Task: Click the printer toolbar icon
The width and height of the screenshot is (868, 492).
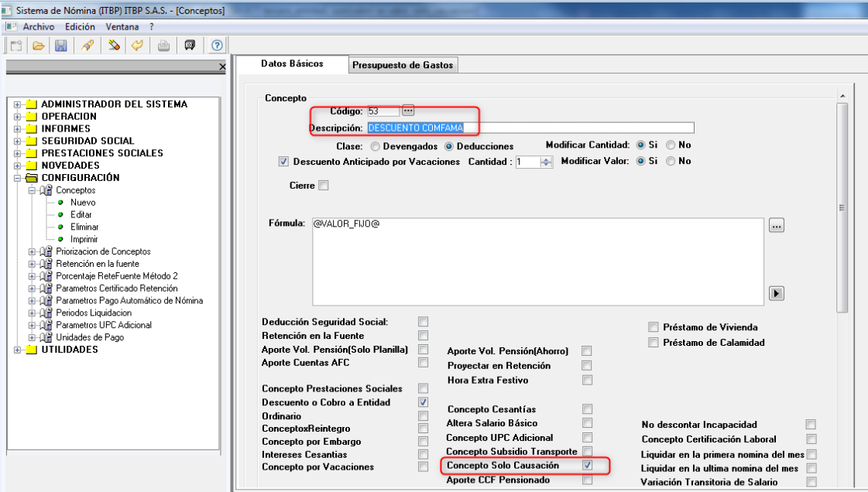Action: [163, 46]
